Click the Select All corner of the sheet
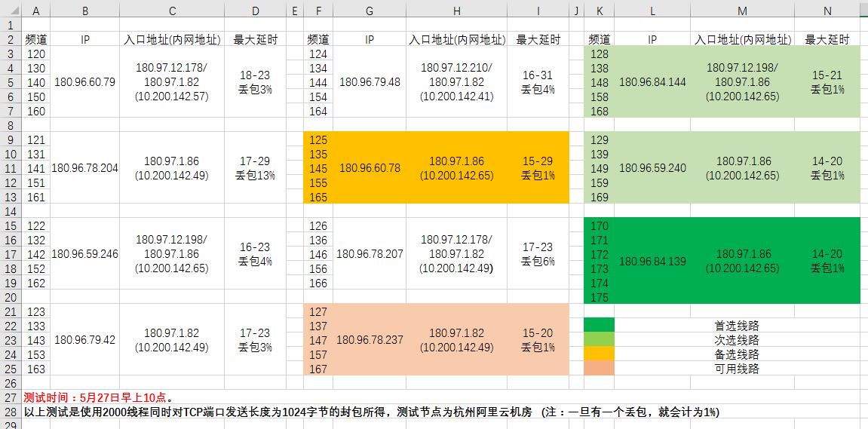The image size is (868, 429). pos(9,11)
